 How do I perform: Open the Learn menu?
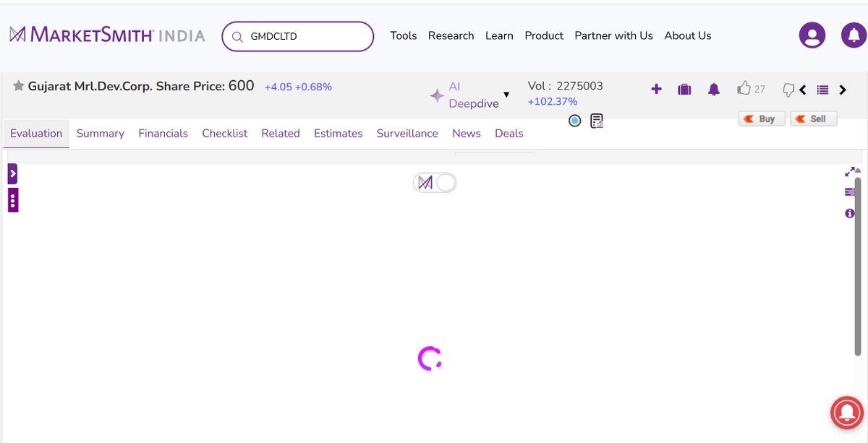(499, 35)
